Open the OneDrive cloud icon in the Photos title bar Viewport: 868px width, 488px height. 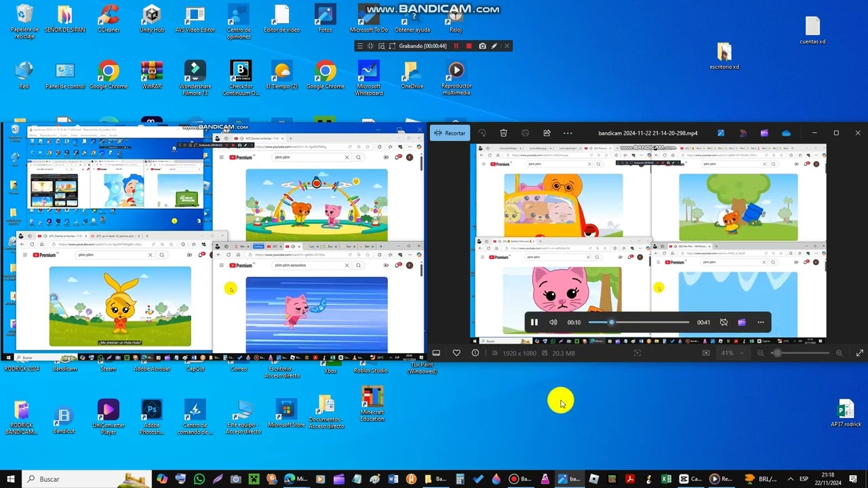[786, 133]
